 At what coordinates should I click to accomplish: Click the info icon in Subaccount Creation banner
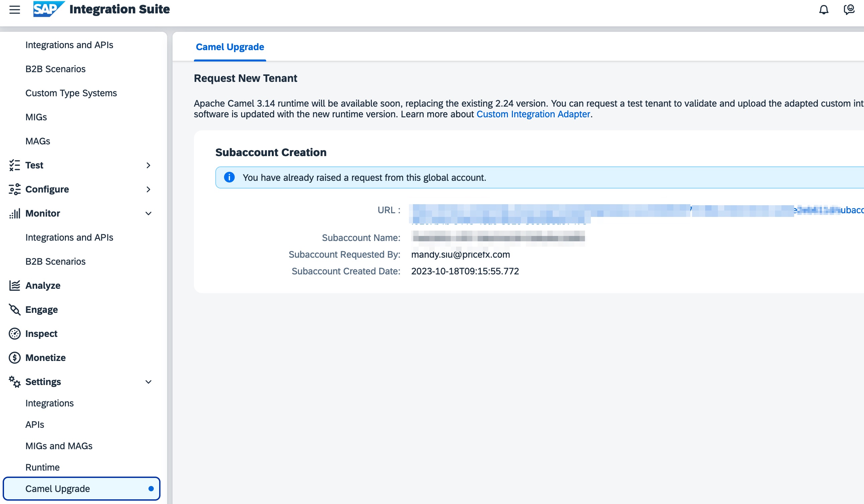(229, 177)
